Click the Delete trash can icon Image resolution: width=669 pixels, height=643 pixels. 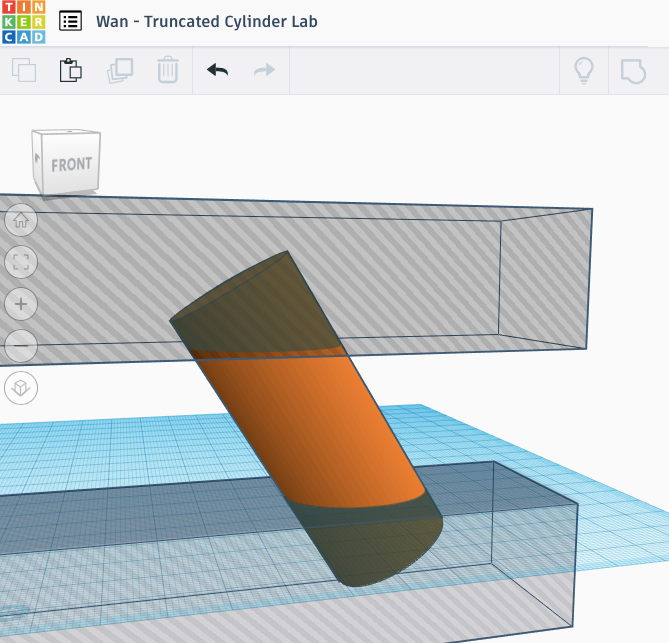[168, 70]
